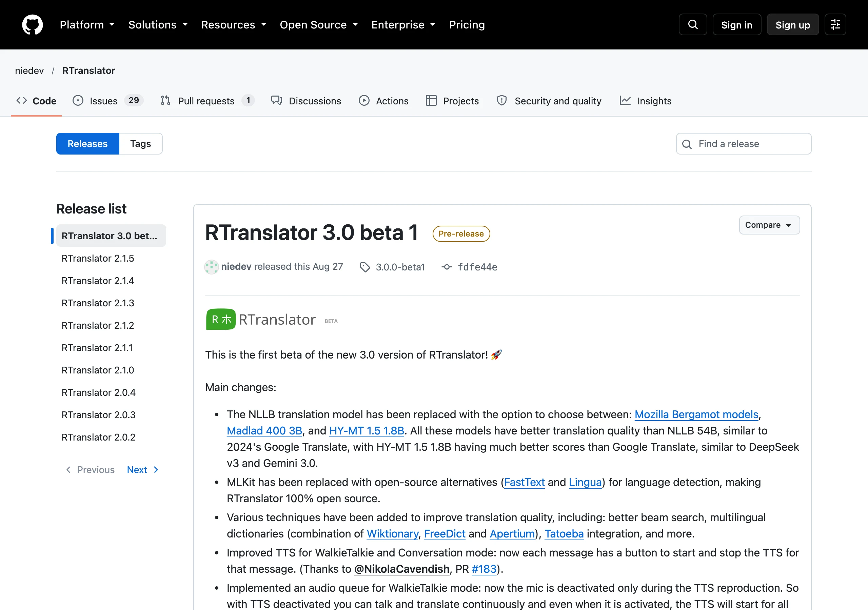Open the Actions tab
Image resolution: width=868 pixels, height=610 pixels.
(384, 101)
